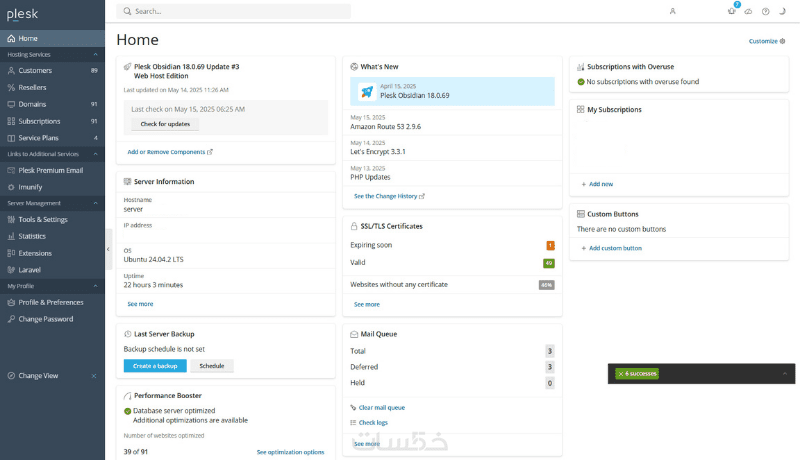Image resolution: width=800 pixels, height=460 pixels.
Task: Open Tools & Settings
Action: pyautogui.click(x=53, y=219)
